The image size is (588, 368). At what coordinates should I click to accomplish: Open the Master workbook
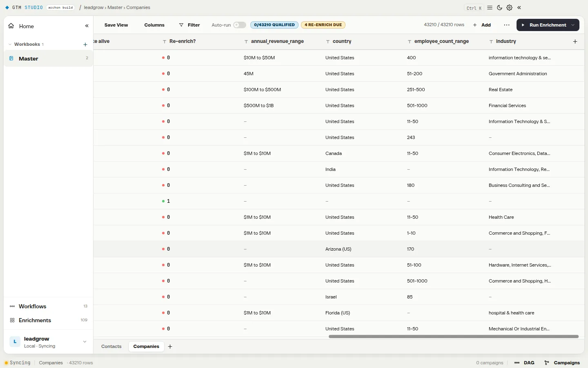pyautogui.click(x=48, y=58)
